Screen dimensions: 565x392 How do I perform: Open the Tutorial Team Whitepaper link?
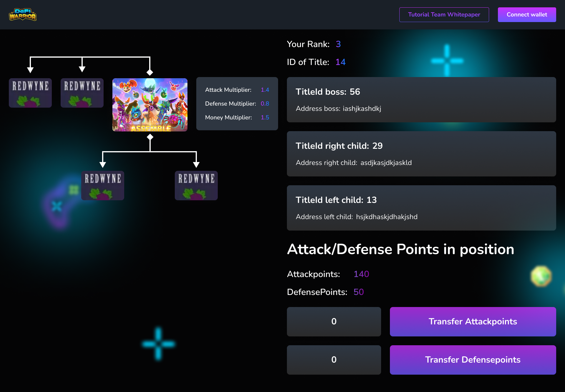(x=444, y=14)
